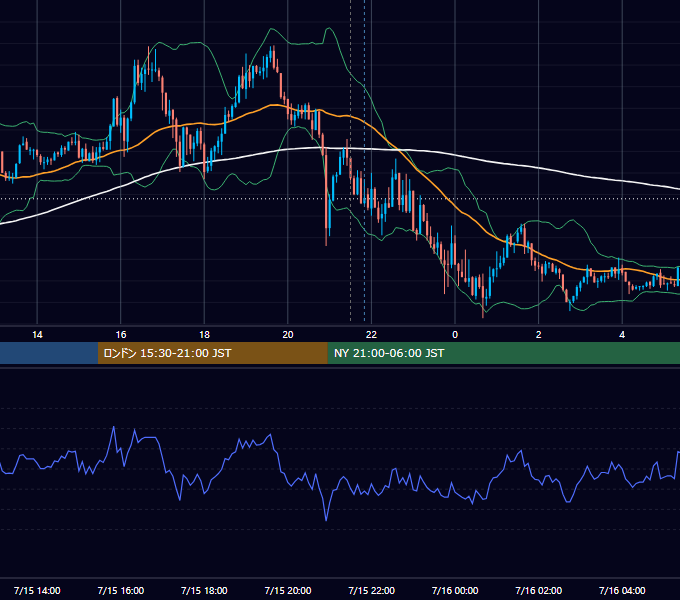Screen dimensions: 680x600
Task: Click the 7/16 00:00 time label
Action: [x=455, y=590]
